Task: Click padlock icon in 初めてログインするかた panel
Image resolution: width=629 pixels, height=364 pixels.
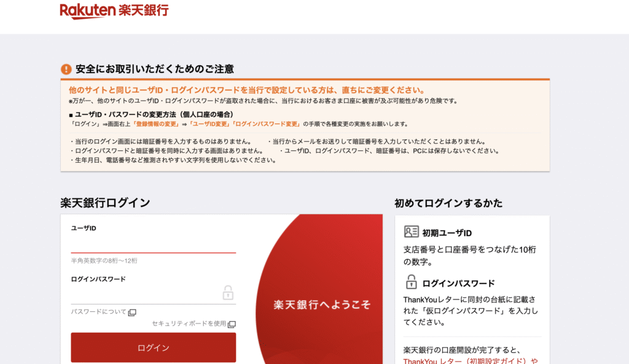Action: [x=411, y=282]
